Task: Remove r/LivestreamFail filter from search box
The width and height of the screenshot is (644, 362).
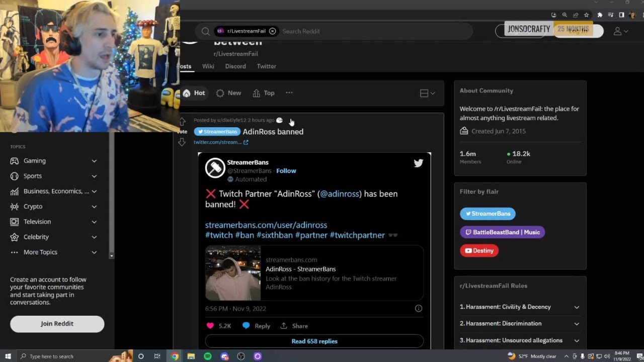Action: [272, 31]
